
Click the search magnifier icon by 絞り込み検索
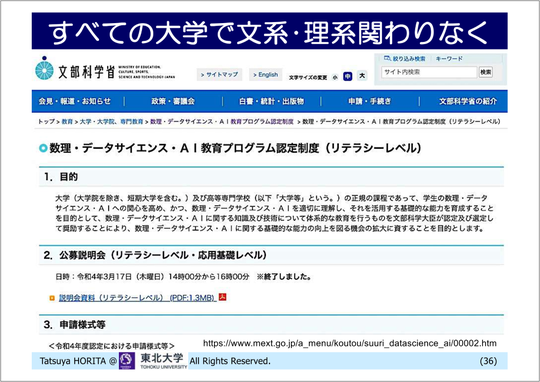[387, 59]
